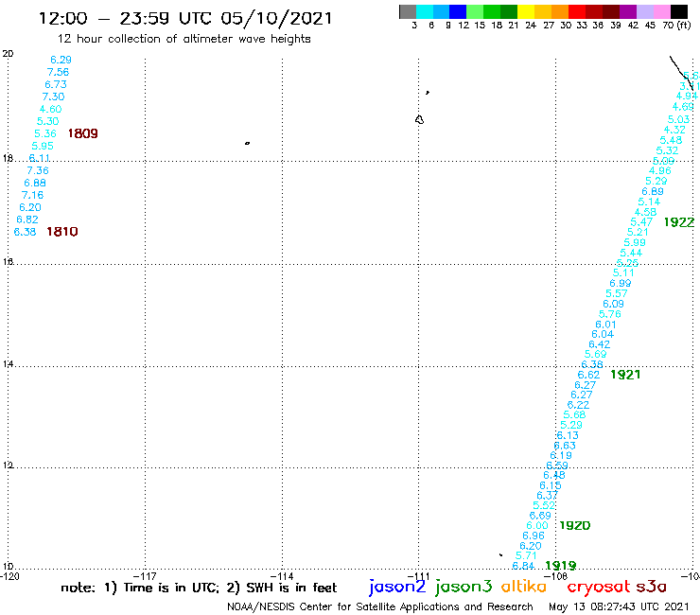Click the island outline near longitude -111
This screenshot has height=615, width=700.
[419, 119]
